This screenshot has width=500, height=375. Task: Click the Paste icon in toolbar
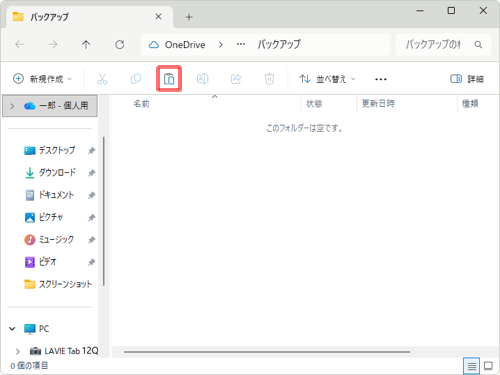(169, 79)
